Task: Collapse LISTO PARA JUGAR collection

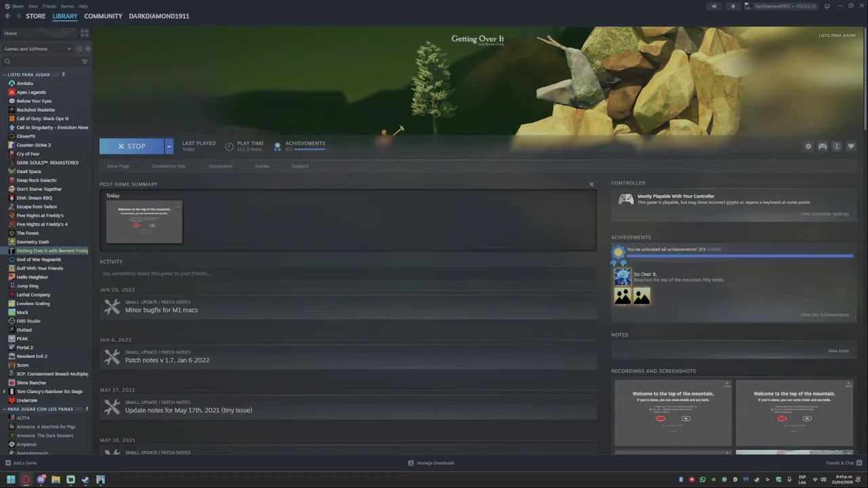Action: coord(5,75)
